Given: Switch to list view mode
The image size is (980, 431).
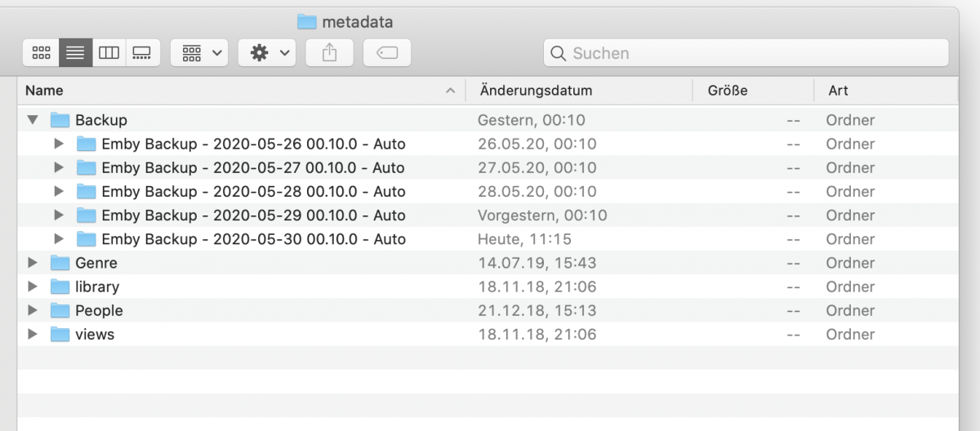Looking at the screenshot, I should click(x=75, y=53).
